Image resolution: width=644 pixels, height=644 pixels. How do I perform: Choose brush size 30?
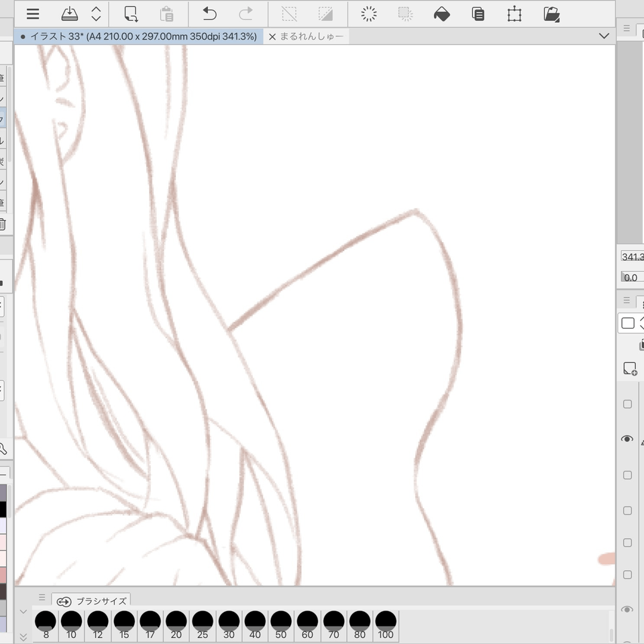(229, 625)
